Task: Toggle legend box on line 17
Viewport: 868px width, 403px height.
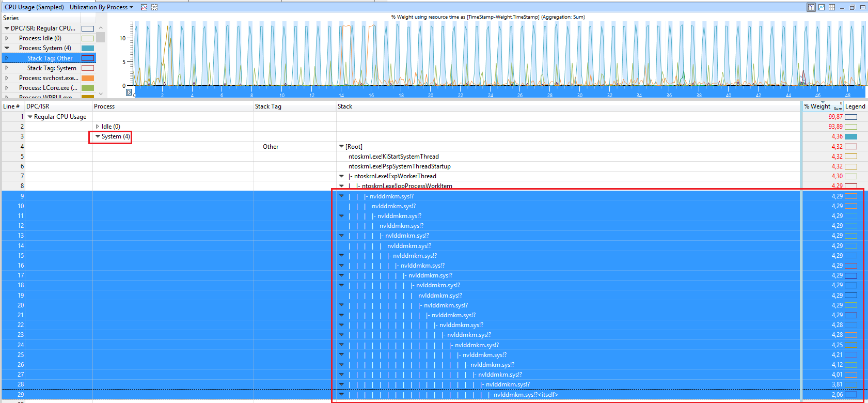Action: 851,275
